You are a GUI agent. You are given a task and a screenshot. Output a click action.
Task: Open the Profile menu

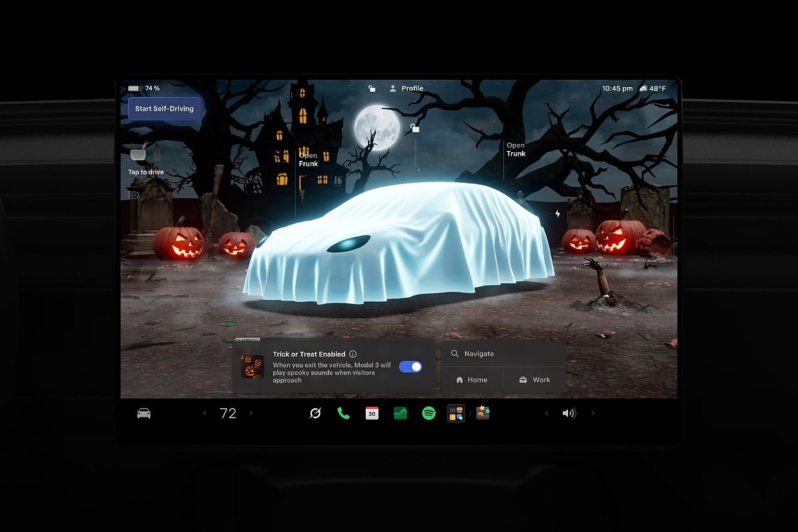406,88
